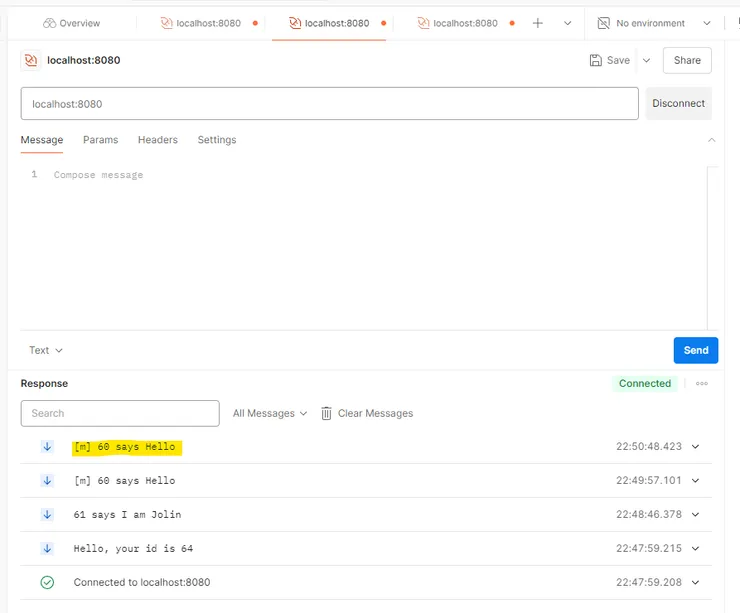The height and width of the screenshot is (613, 740).
Task: Click incoming arrow icon at 22:49:57.101 row
Action: click(x=47, y=480)
